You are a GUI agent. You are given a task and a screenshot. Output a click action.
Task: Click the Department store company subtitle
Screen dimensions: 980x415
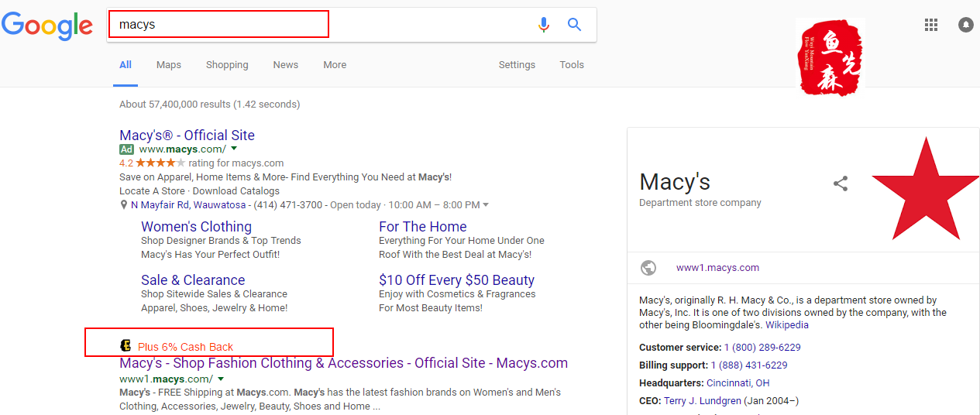700,203
